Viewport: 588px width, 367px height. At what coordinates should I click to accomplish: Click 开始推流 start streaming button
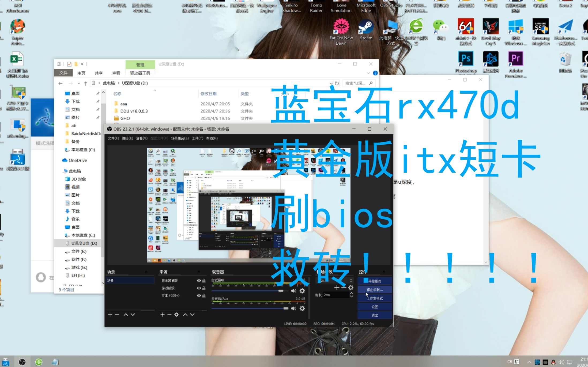pos(375,281)
